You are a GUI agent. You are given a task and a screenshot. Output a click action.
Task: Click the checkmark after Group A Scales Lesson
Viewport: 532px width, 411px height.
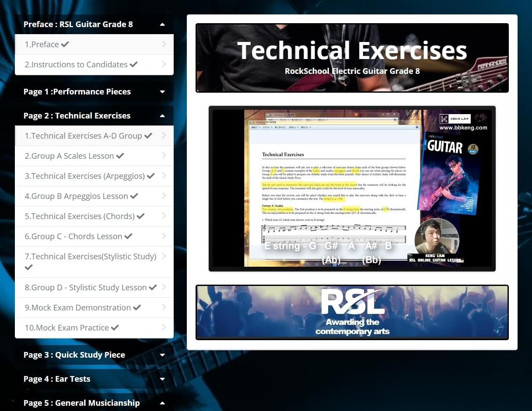point(120,156)
